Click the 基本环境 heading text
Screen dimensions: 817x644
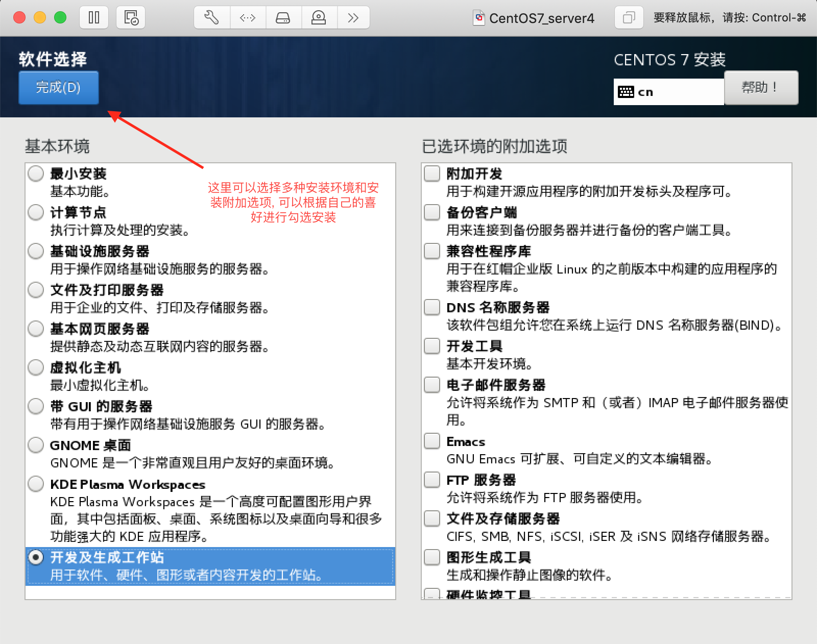click(57, 146)
